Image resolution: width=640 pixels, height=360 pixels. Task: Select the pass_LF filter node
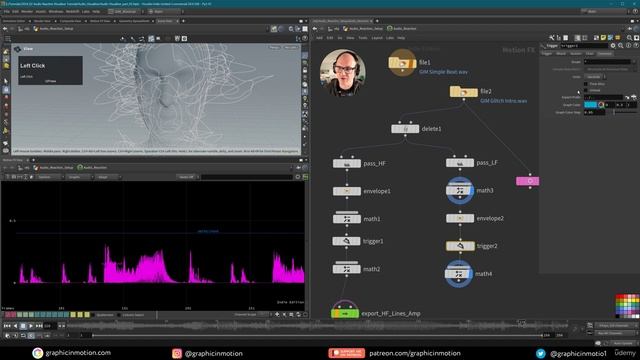460,163
